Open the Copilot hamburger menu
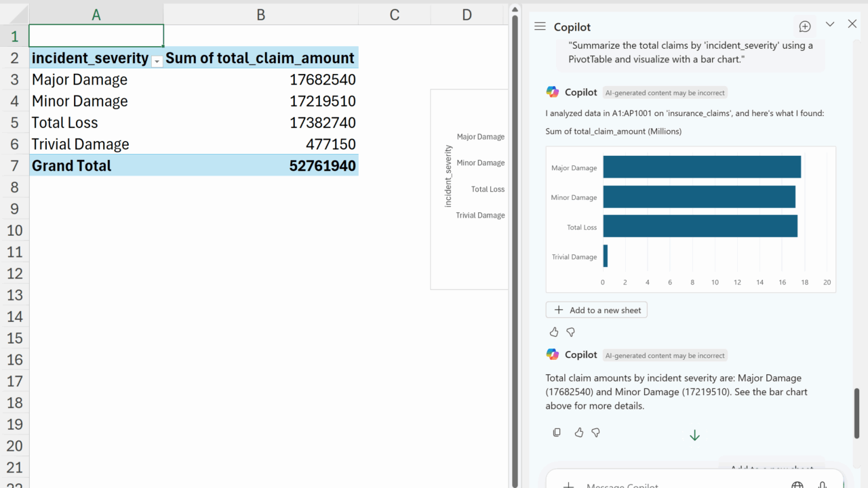The height and width of the screenshot is (488, 868). (x=540, y=26)
